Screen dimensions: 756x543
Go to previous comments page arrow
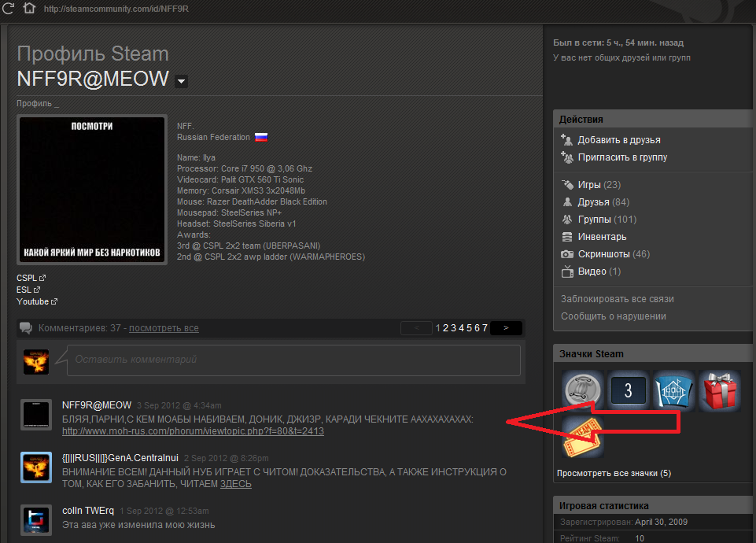pos(416,328)
